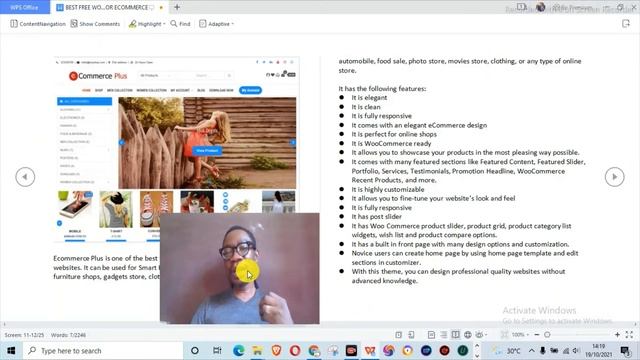Image resolution: width=640 pixels, height=360 pixels.
Task: Select the Highlight marker tool
Action: click(x=144, y=24)
